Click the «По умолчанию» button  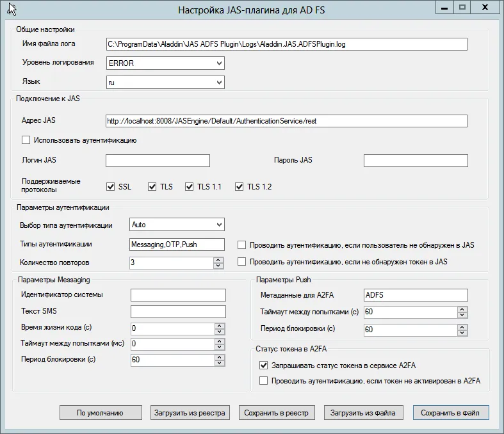point(101,413)
